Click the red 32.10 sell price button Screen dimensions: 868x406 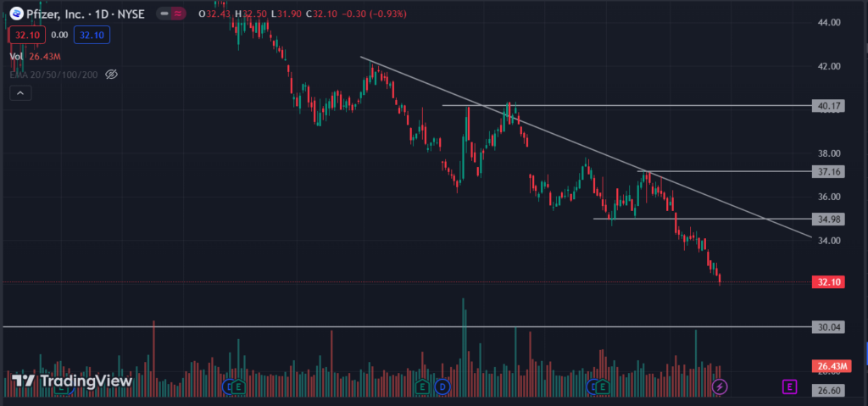26,35
